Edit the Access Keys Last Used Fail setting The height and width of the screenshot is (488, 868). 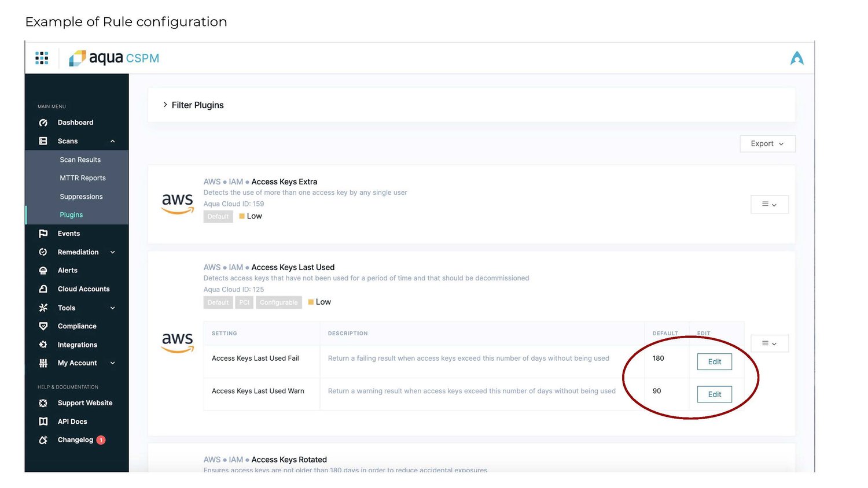pyautogui.click(x=714, y=361)
